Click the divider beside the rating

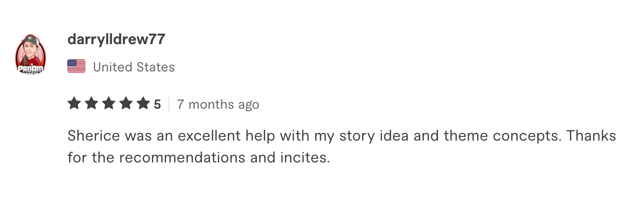pos(169,104)
